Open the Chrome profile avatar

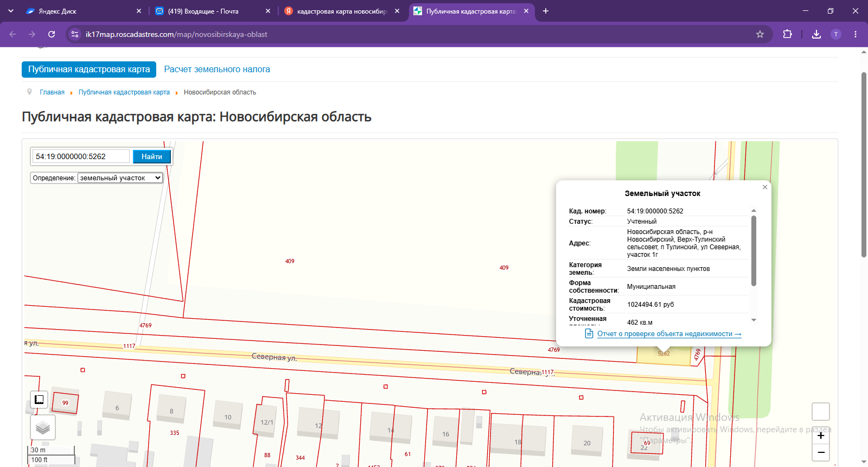pyautogui.click(x=836, y=34)
